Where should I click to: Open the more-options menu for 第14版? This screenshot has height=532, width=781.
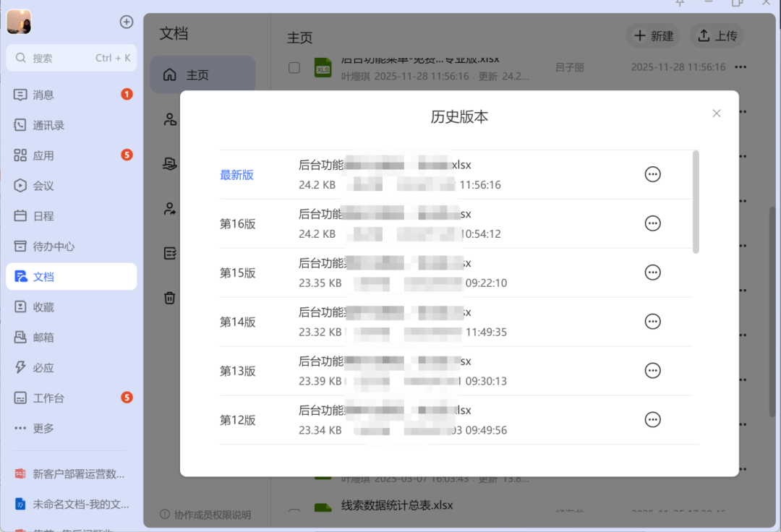point(652,322)
